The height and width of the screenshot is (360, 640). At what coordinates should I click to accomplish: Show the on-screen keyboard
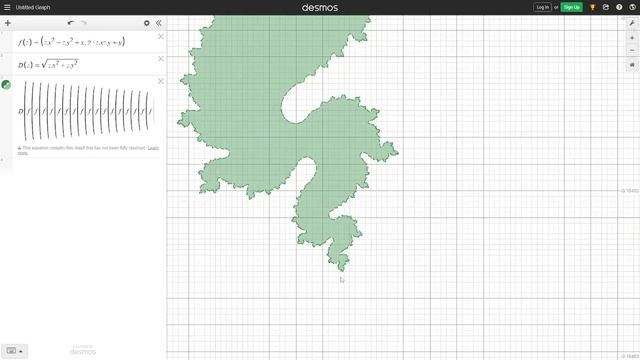pos(11,351)
